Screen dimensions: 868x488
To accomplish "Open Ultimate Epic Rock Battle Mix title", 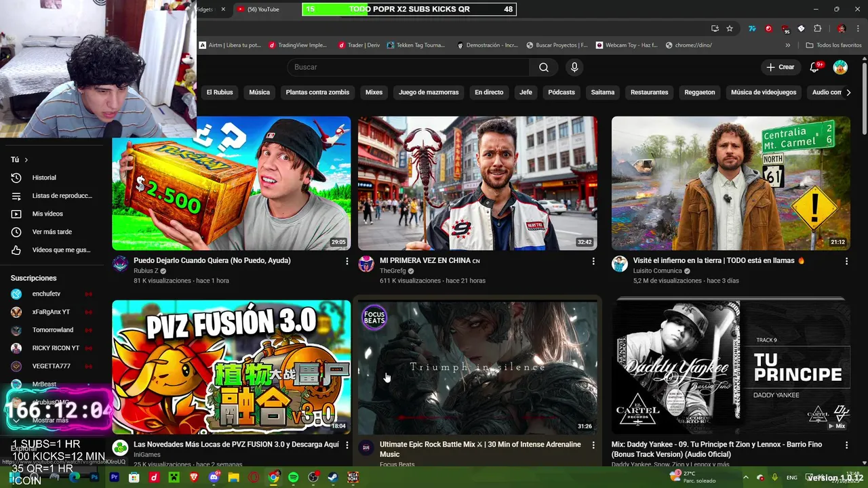I will (480, 449).
